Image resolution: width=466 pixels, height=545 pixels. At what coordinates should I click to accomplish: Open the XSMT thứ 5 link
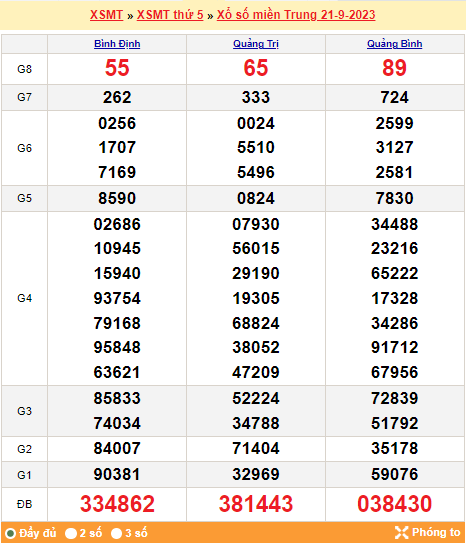tap(170, 15)
